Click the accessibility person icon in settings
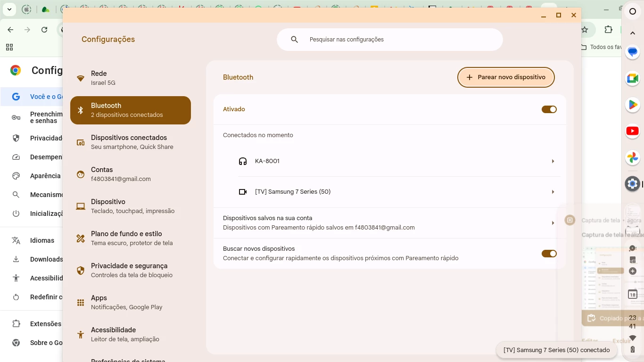The height and width of the screenshot is (362, 644). 81,335
